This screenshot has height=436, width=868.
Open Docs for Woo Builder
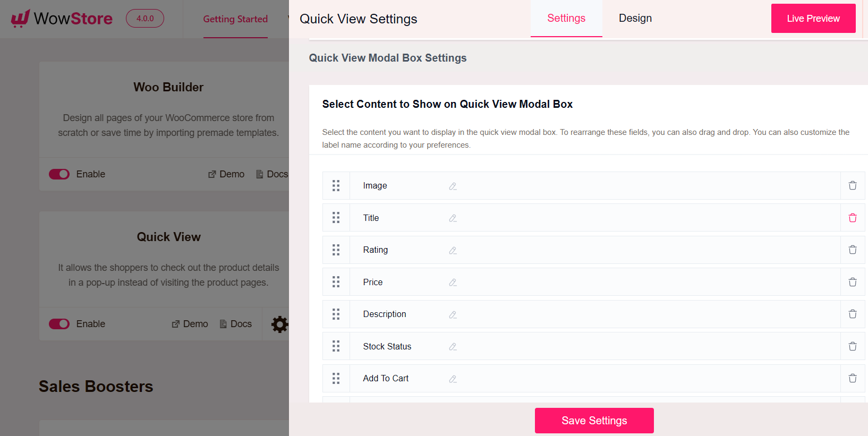pyautogui.click(x=271, y=174)
